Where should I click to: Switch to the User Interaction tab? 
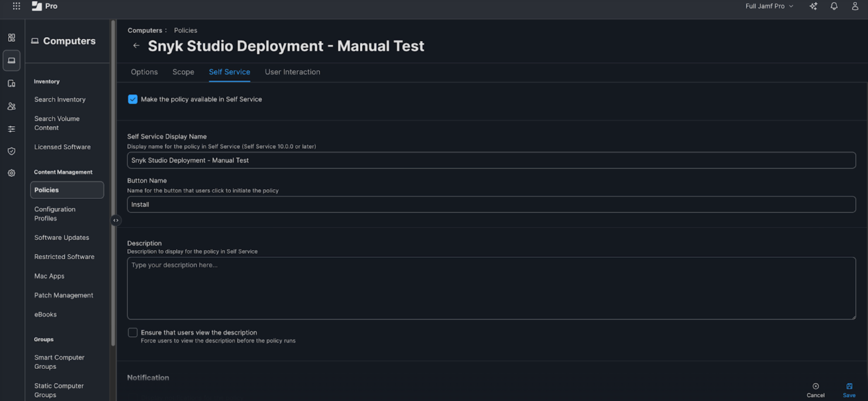[292, 72]
